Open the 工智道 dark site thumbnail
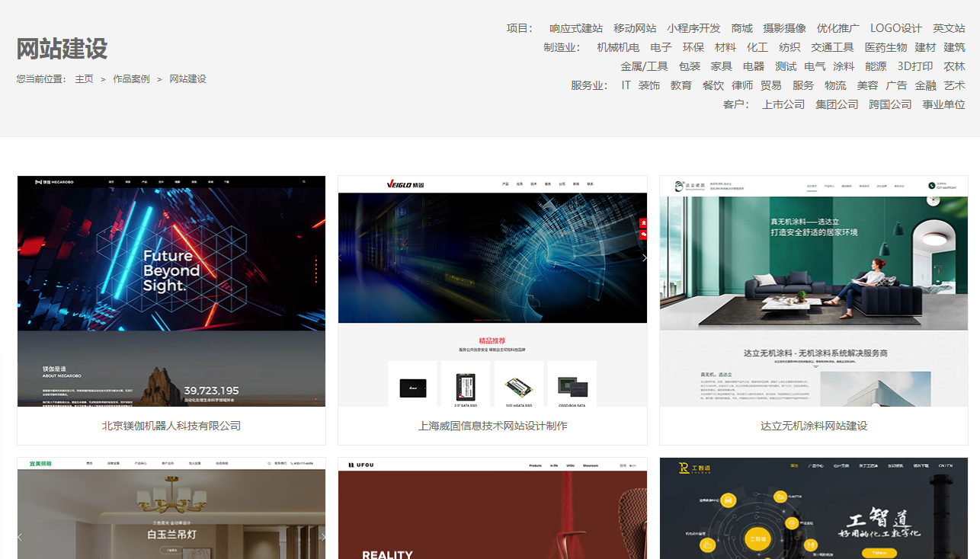This screenshot has height=559, width=980. point(813,509)
